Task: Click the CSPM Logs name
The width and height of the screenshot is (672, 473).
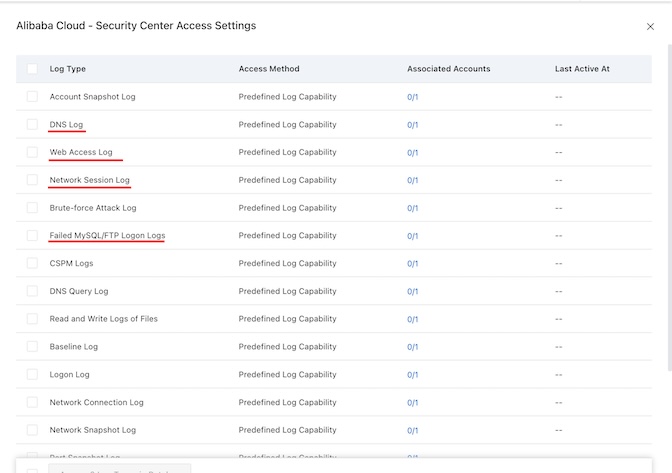Action: point(71,263)
